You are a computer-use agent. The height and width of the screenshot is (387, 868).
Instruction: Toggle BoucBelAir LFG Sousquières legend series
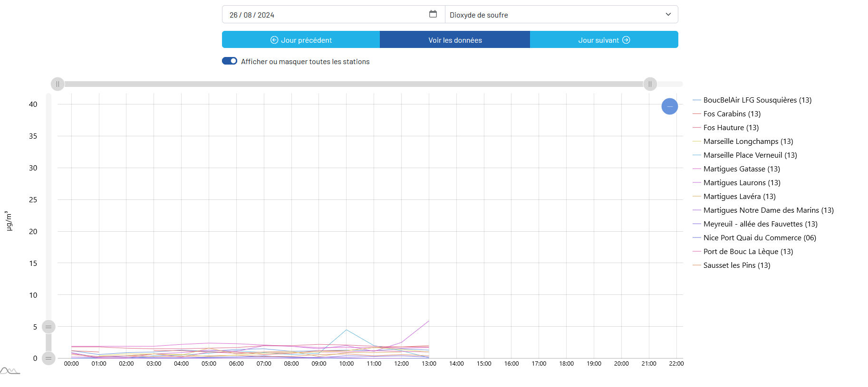click(x=752, y=100)
